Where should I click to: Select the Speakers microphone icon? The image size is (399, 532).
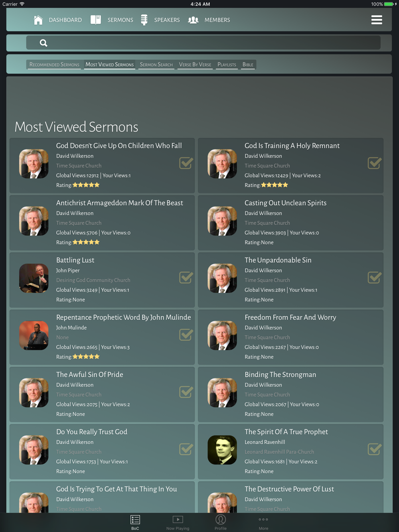[144, 20]
